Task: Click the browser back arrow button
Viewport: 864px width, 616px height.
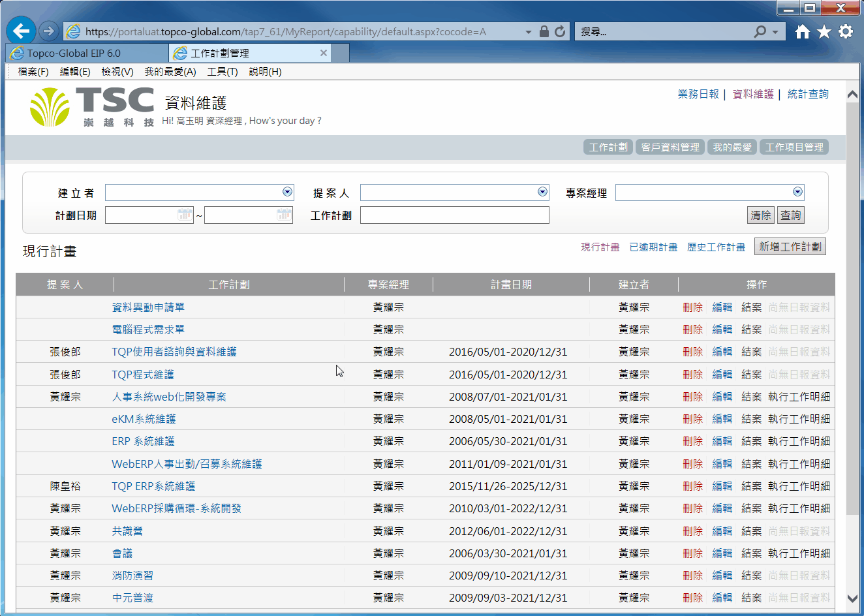Action: (21, 31)
